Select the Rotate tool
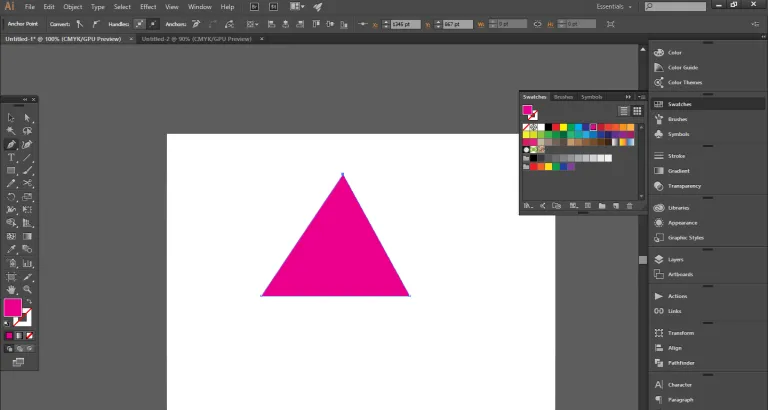The height and width of the screenshot is (410, 768). (x=11, y=197)
